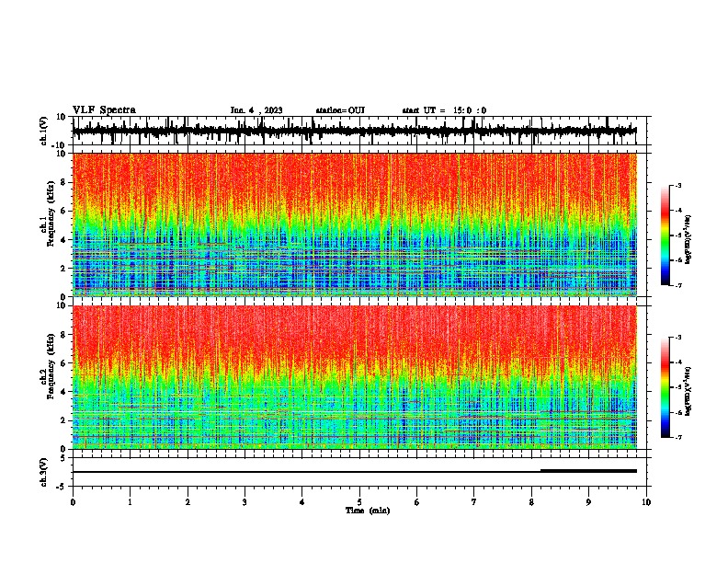
Task: Click the ch.2 "Frequency (kHz)" axis label
Action: click(x=51, y=366)
